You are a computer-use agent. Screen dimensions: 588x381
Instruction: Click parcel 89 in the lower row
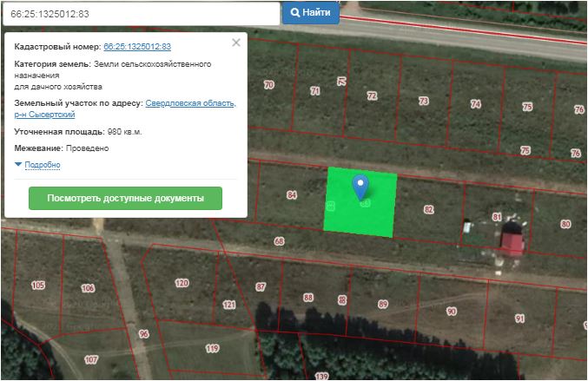pos(383,304)
